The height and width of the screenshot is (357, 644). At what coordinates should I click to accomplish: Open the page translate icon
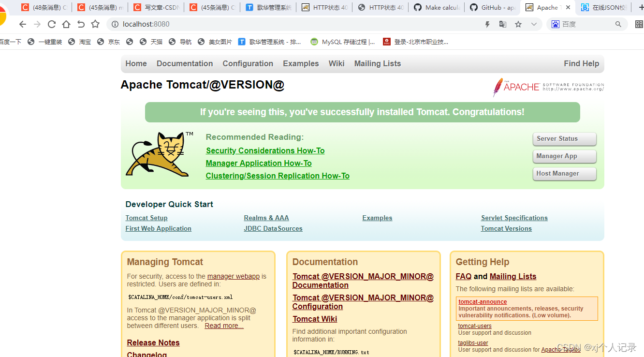pos(503,24)
